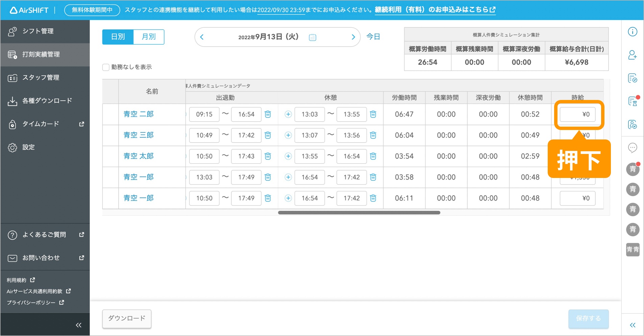
Task: Switch to the 月別 monthly view
Action: tap(149, 37)
